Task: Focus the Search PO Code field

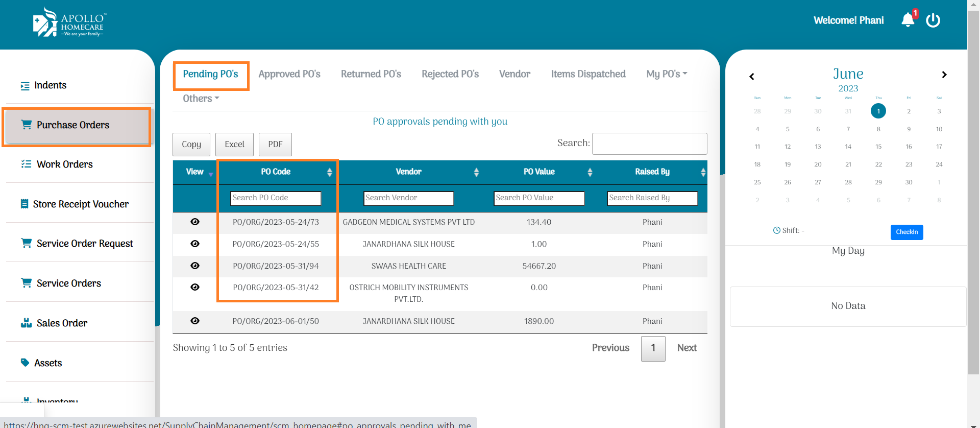Action: (x=276, y=198)
